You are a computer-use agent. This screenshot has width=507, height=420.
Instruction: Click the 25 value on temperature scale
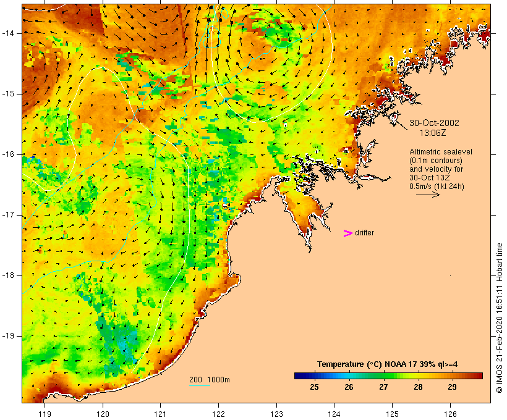tap(314, 387)
